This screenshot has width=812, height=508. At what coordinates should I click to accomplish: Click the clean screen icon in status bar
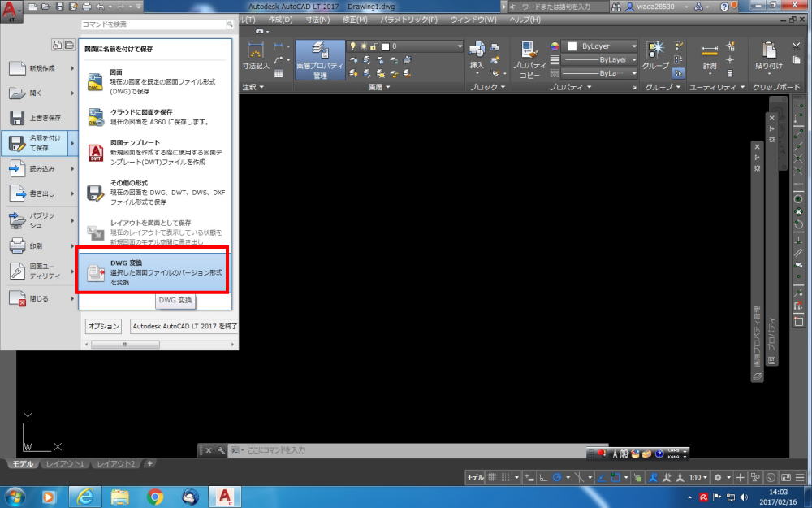tap(786, 477)
